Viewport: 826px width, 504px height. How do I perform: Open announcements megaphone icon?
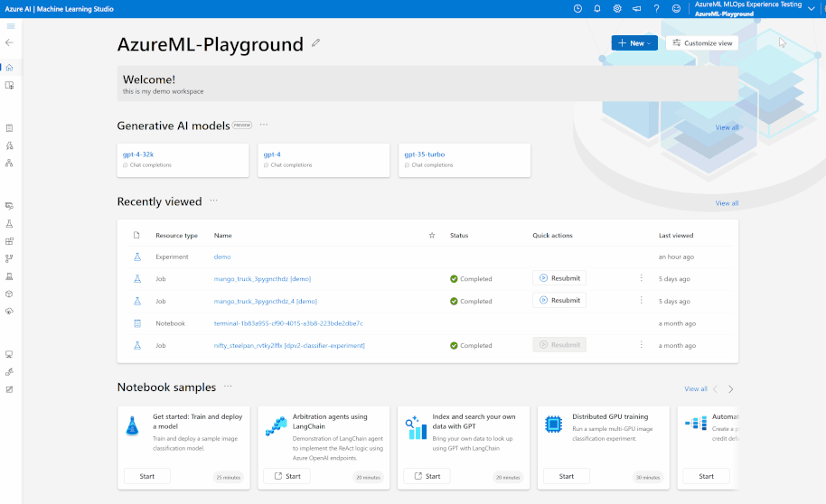(637, 9)
